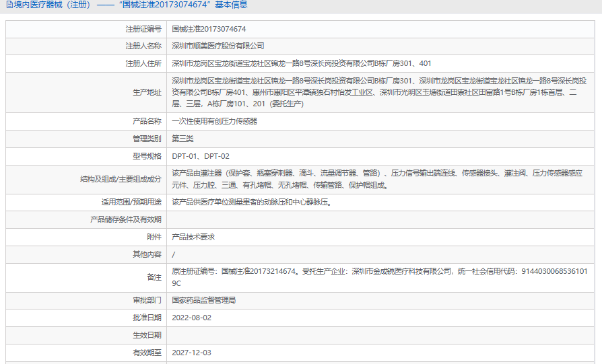Click the 生产地址 label

pos(147,92)
